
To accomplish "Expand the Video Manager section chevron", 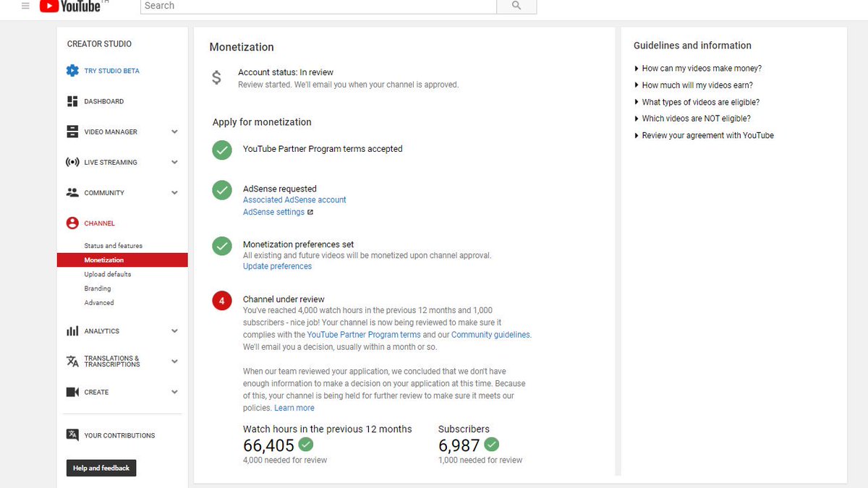I will point(174,132).
